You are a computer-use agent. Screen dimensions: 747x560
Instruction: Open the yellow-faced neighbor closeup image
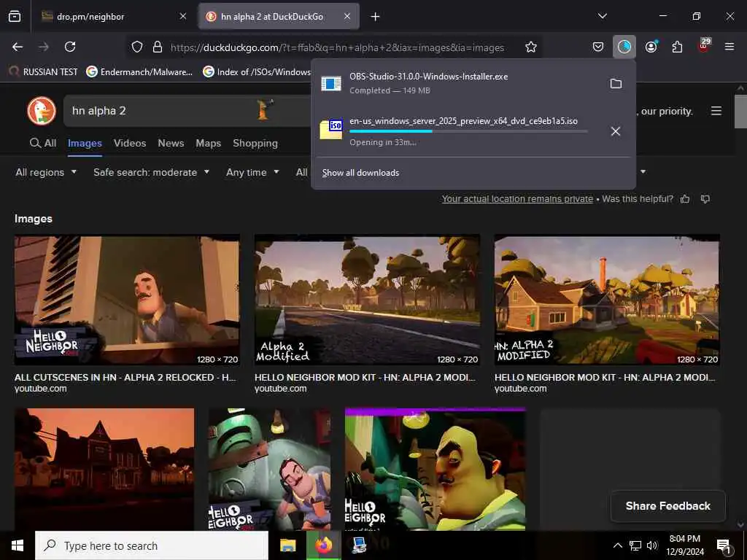click(x=435, y=469)
